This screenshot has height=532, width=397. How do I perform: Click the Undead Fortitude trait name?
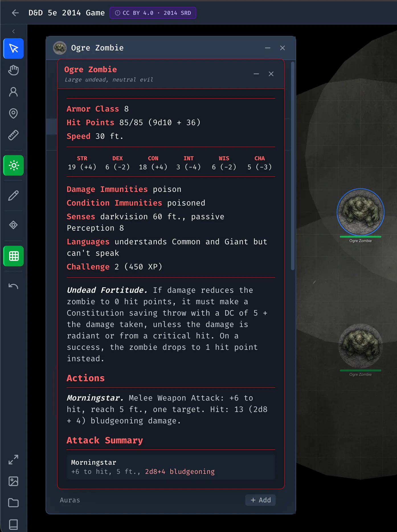107,290
